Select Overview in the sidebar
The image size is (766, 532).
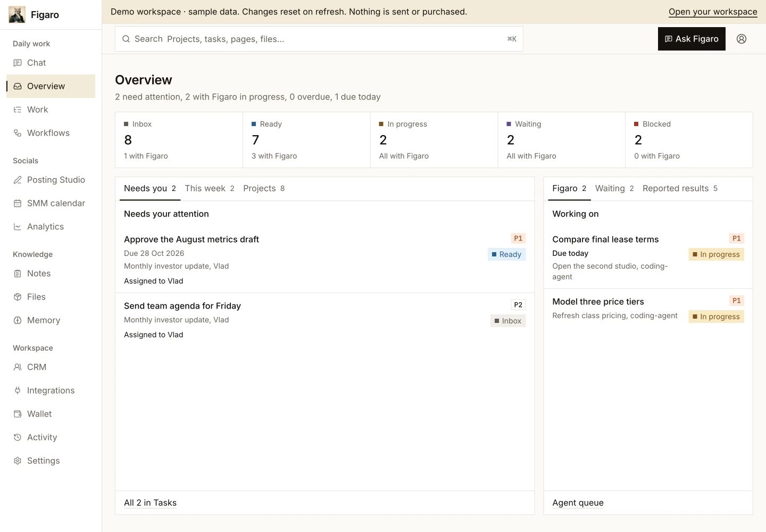click(x=51, y=86)
